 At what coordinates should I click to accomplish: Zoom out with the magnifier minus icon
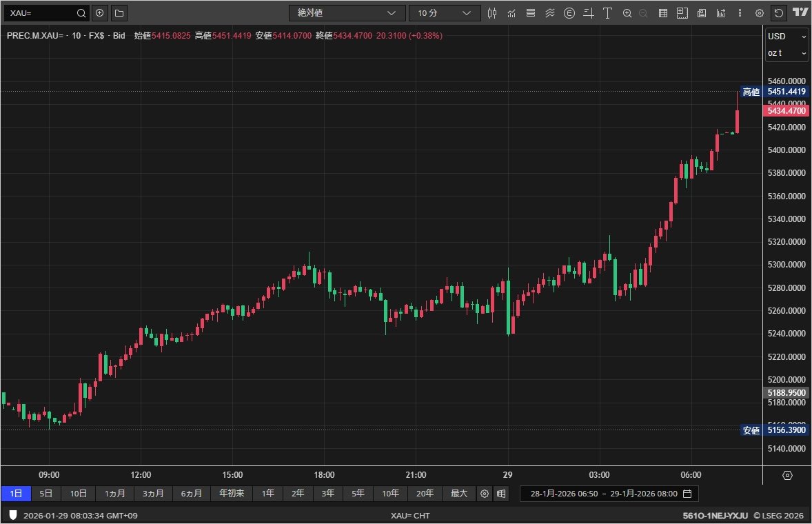643,13
